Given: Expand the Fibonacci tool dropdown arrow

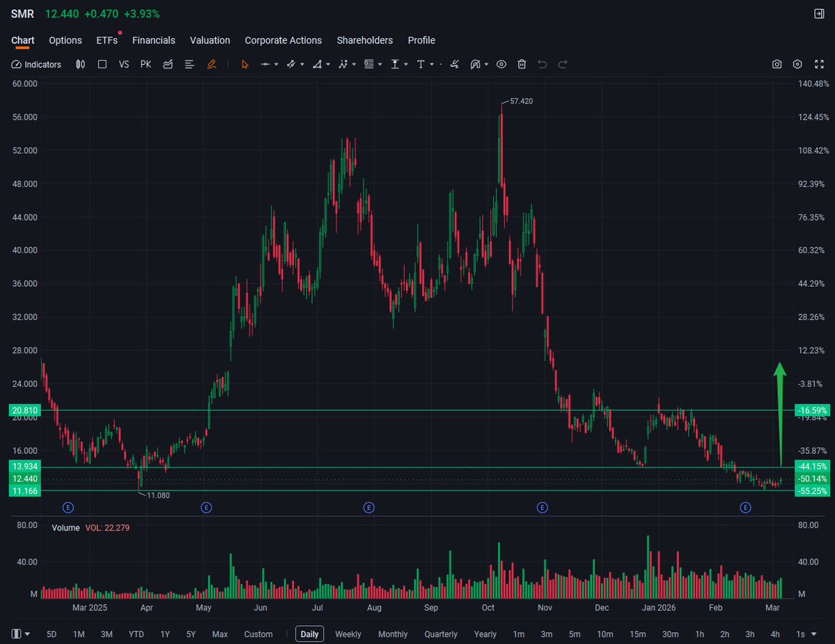Looking at the screenshot, I should [380, 64].
